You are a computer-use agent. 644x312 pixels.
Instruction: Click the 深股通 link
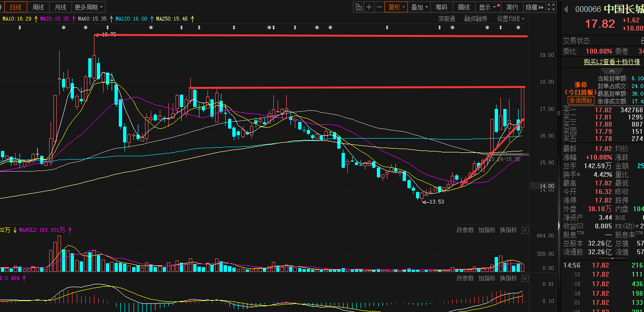coord(447,19)
